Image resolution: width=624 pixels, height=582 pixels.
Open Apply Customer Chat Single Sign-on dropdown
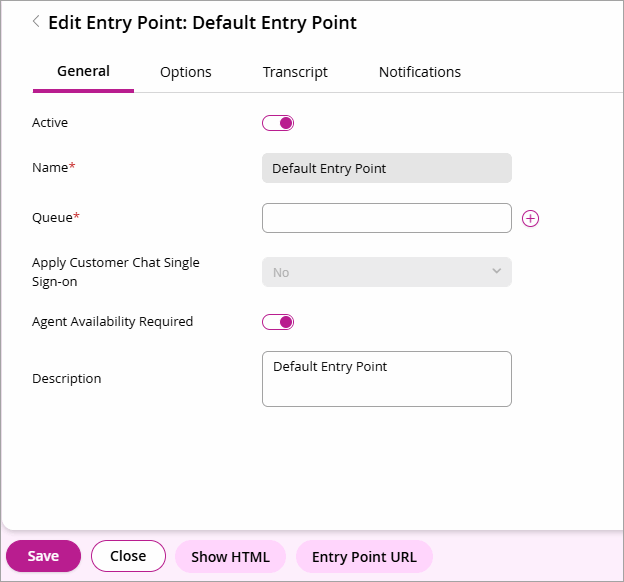pos(386,272)
